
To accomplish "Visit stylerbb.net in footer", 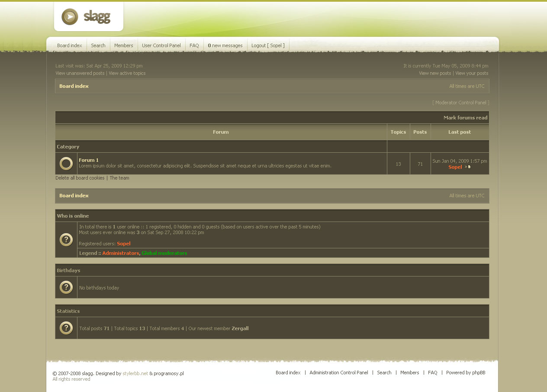I will click(x=135, y=373).
